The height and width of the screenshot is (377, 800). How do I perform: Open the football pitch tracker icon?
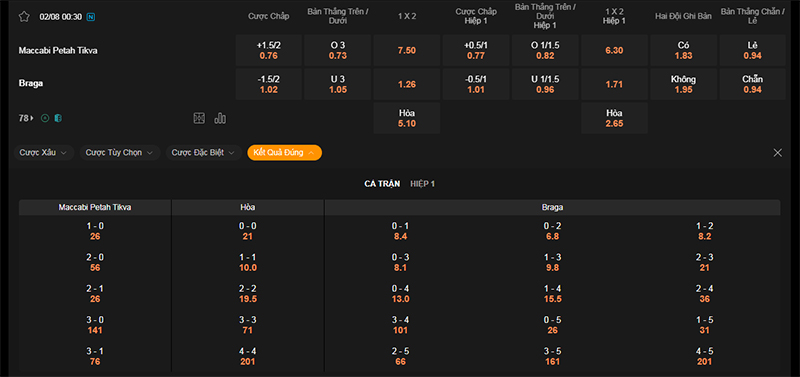(x=199, y=118)
